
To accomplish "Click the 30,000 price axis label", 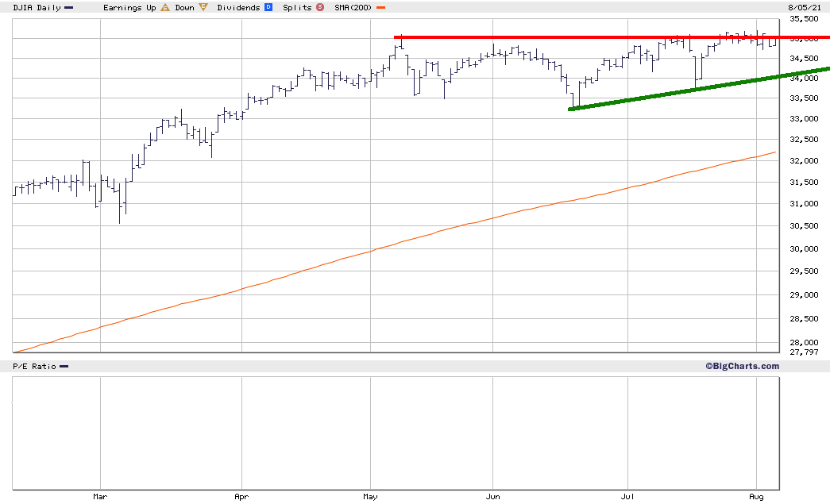I will point(804,248).
